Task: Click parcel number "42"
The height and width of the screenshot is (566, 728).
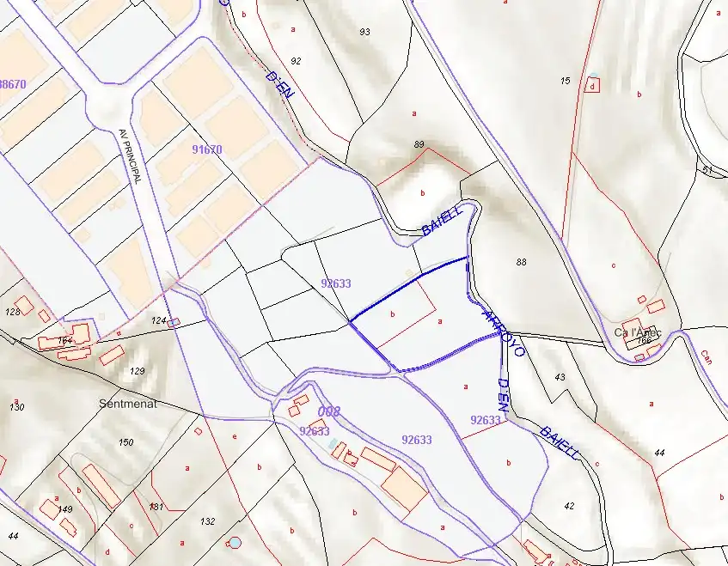Action: (569, 506)
